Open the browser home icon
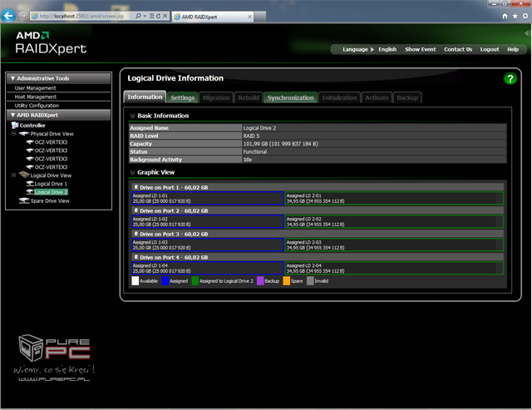 point(505,16)
